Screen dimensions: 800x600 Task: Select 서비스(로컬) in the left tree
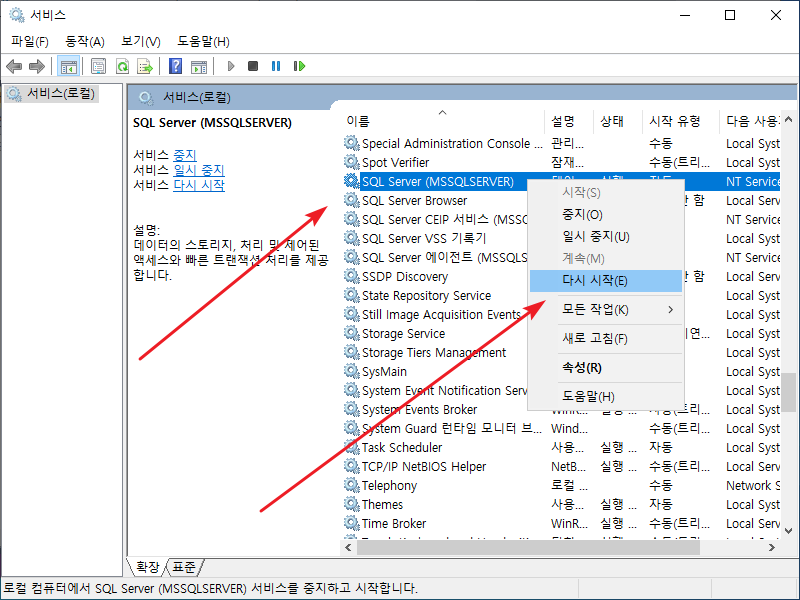[x=51, y=94]
